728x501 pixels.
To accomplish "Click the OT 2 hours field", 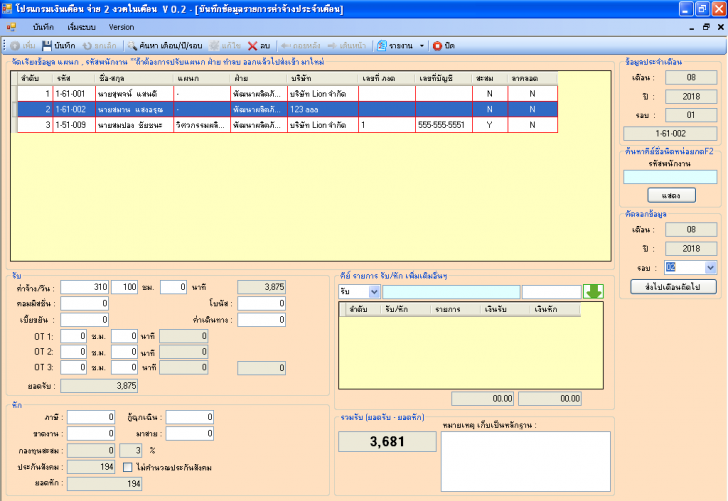I will (x=73, y=351).
